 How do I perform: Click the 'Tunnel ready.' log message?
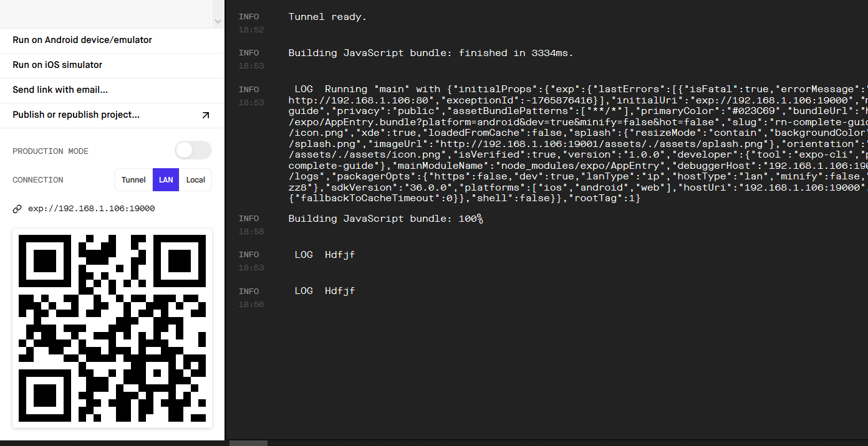pos(327,17)
